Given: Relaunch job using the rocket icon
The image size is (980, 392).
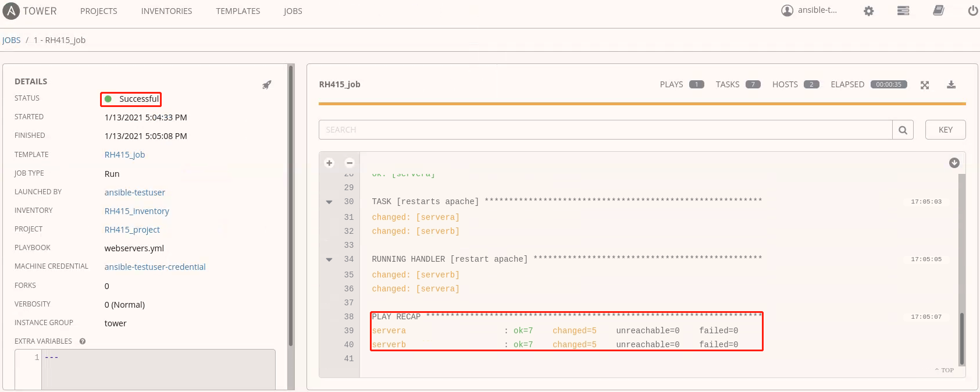Looking at the screenshot, I should tap(266, 85).
